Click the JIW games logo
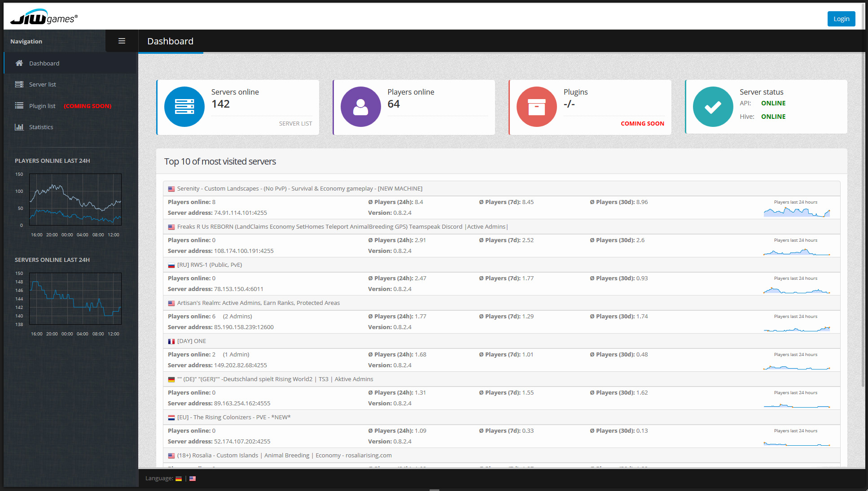Viewport: 868px width, 491px height. 44,17
